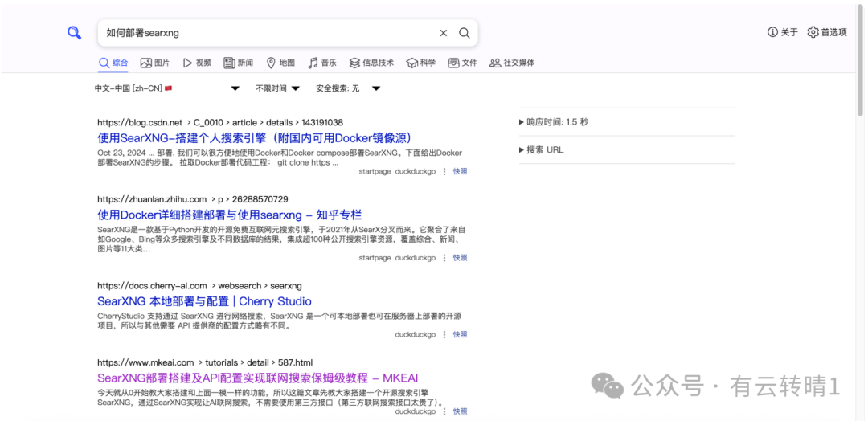Open 首选项 gear icon
This screenshot has width=868, height=421.
click(813, 32)
